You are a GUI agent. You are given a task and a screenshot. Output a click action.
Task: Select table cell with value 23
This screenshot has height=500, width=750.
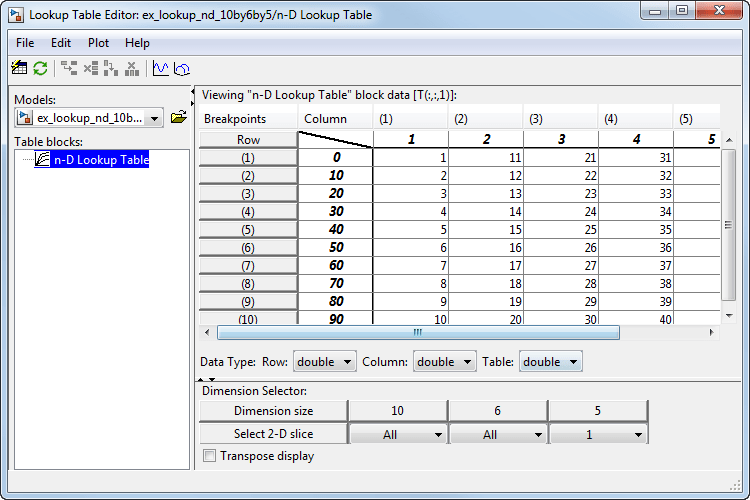tap(561, 193)
